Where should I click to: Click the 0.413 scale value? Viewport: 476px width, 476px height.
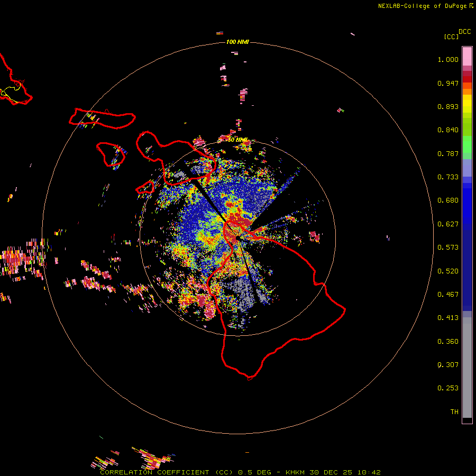click(448, 318)
